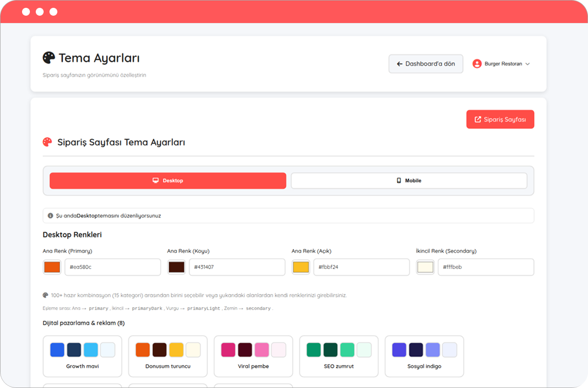
Task: Click the palette icon beside Tema Ayarları
Action: 49,58
